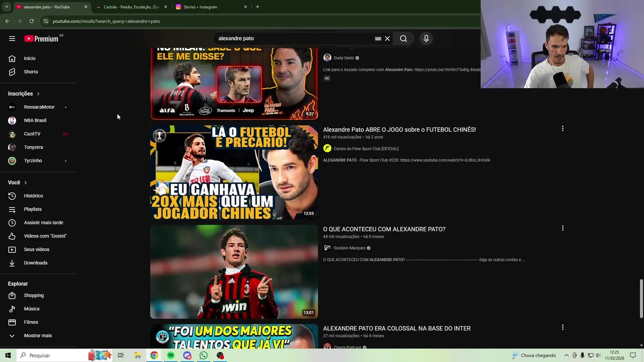Viewport: 644px width, 362px height.
Task: Go to YouTube Premium home logo
Action: pos(41,39)
